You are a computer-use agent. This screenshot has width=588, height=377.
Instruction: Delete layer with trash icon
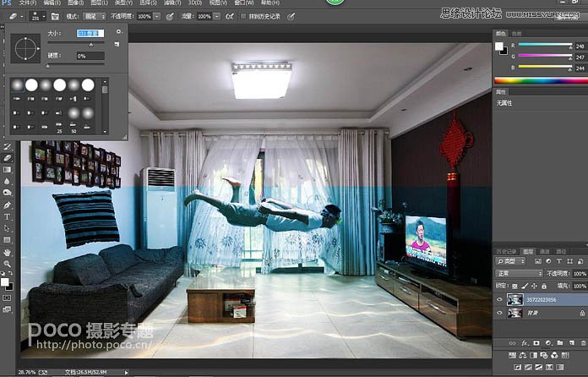[583, 343]
